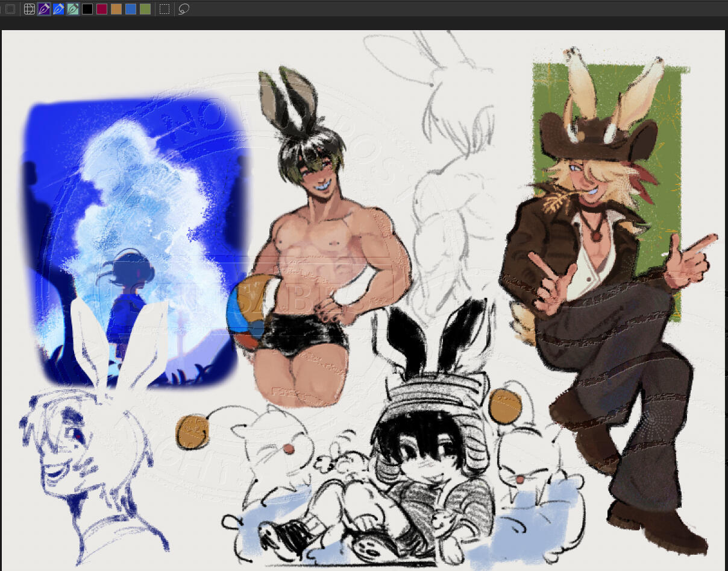Pick the crimson red color swatch
This screenshot has height=571, width=728.
[102, 9]
